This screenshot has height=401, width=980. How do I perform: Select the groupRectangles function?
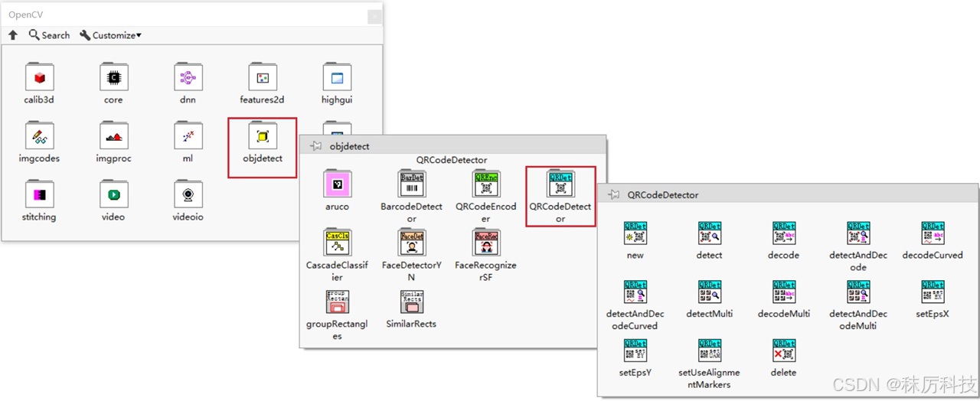[x=337, y=302]
